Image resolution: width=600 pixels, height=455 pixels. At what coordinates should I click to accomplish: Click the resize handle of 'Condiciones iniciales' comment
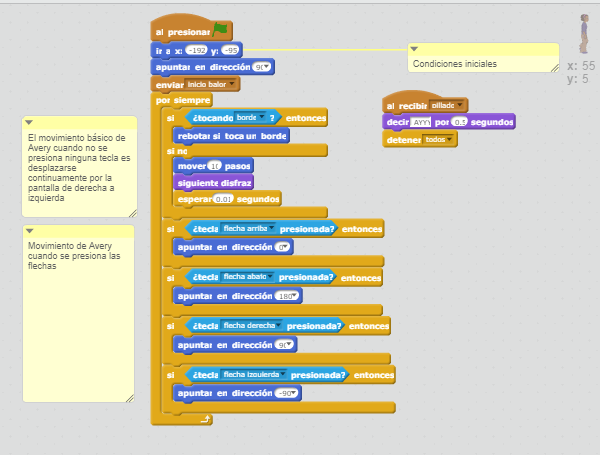(554, 67)
